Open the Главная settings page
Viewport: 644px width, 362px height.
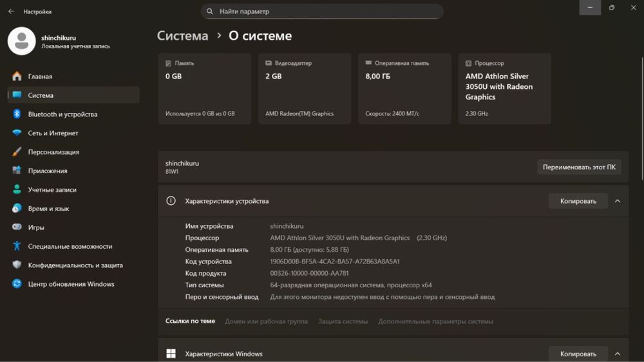[73, 77]
